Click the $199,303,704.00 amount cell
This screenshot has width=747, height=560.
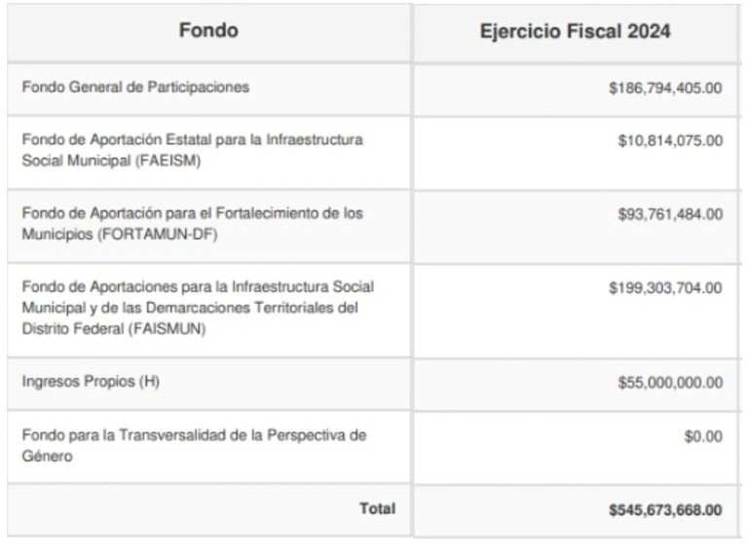665,288
